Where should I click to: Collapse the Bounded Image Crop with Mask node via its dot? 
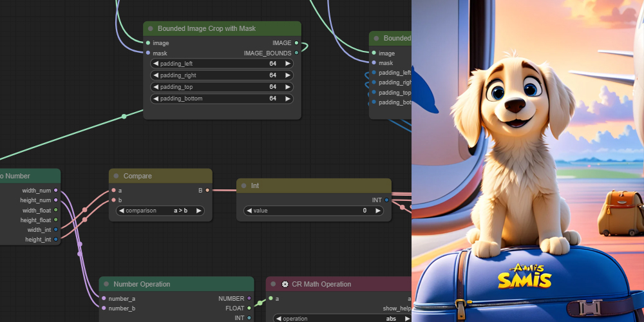(x=150, y=28)
